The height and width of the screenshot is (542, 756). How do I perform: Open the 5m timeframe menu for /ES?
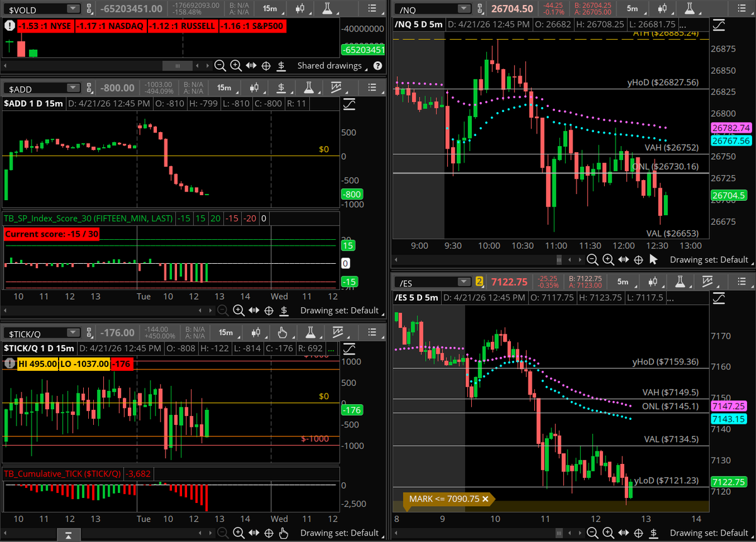tap(622, 281)
